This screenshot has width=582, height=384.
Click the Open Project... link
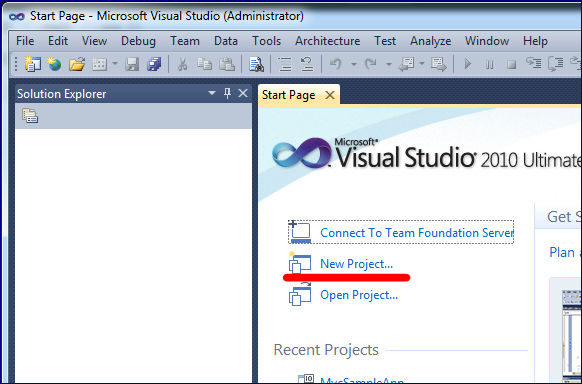coord(359,295)
